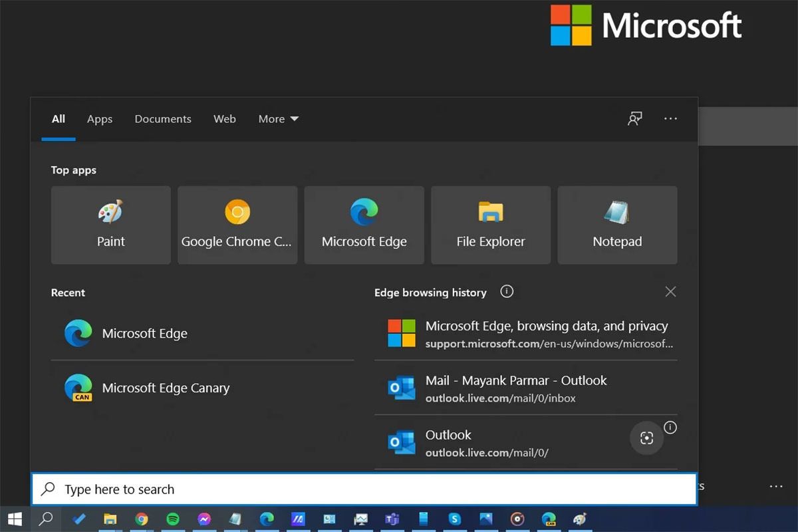798x532 pixels.
Task: Focus the 'Type here to search' box
Action: [x=364, y=489]
